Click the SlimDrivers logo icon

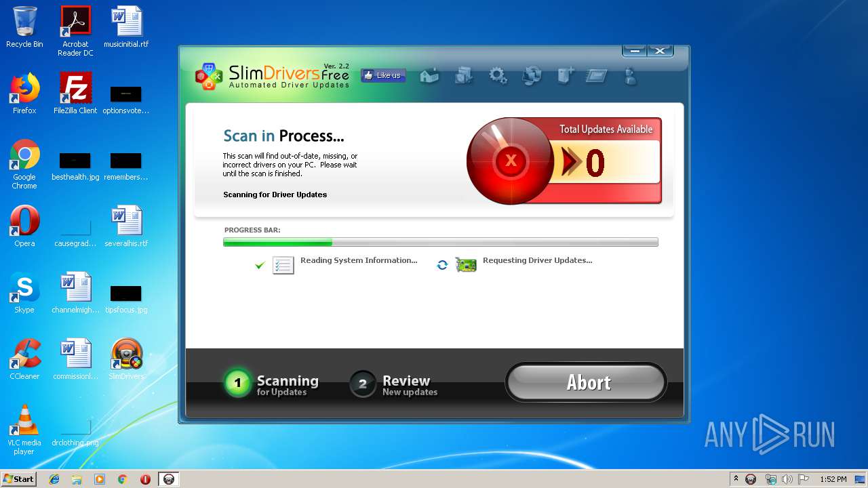[x=208, y=76]
